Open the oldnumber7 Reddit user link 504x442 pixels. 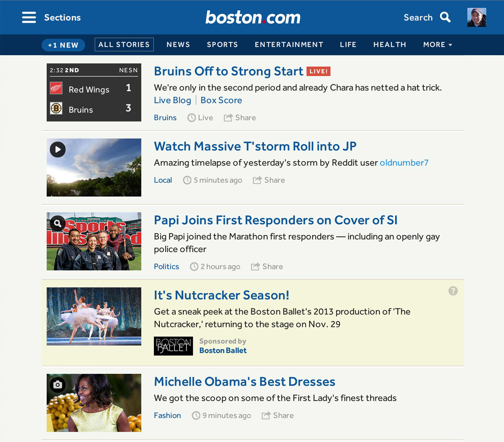click(x=404, y=163)
